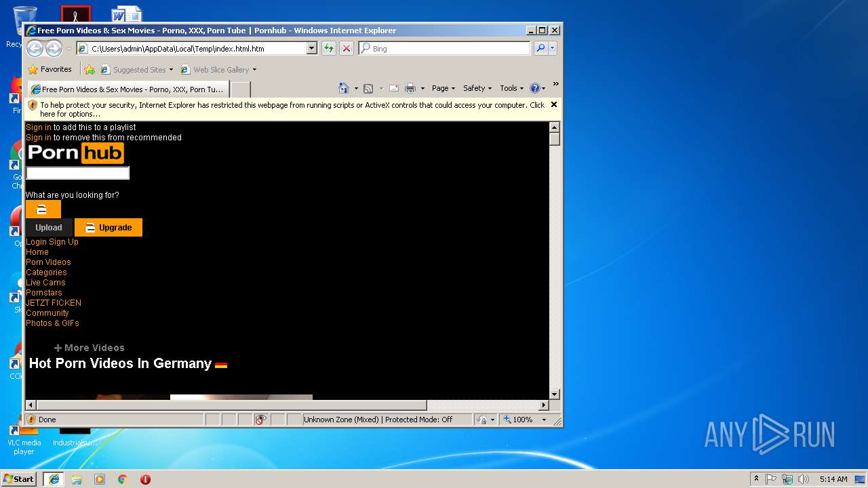This screenshot has height=488, width=868.
Task: Open Suggested Sites in Favorites bar
Action: pyautogui.click(x=136, y=69)
